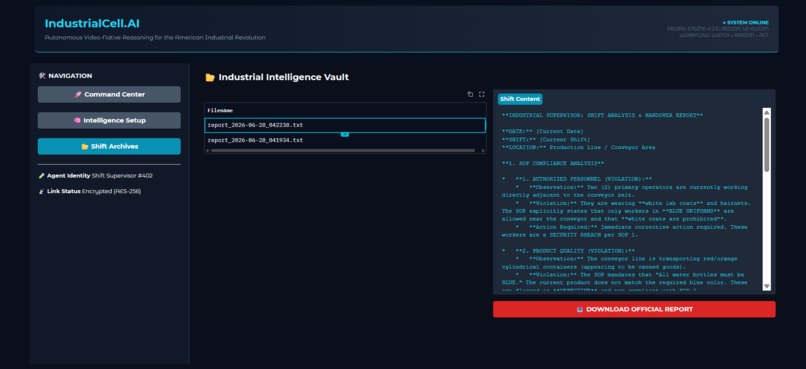Image resolution: width=806 pixels, height=369 pixels.
Task: Click the folder icon beside Intelligence Vault heading
Action: [x=210, y=78]
